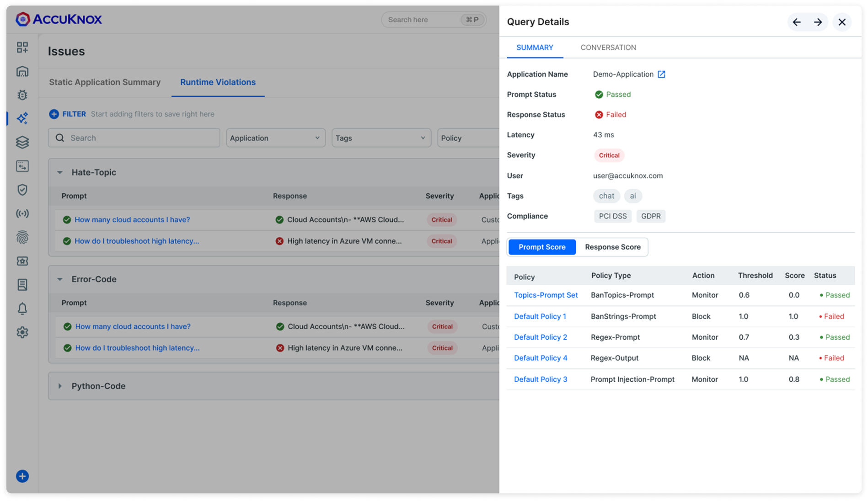This screenshot has height=501, width=868.
Task: Select the shield compliance icon in sidebar
Action: coord(22,190)
